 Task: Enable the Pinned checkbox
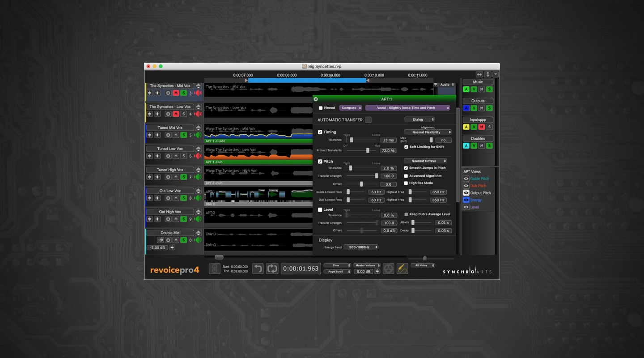click(321, 108)
